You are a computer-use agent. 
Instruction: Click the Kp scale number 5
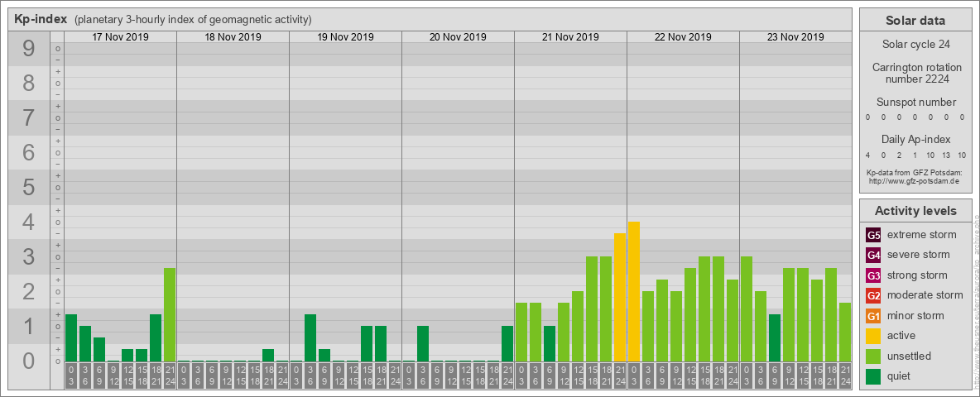29,187
